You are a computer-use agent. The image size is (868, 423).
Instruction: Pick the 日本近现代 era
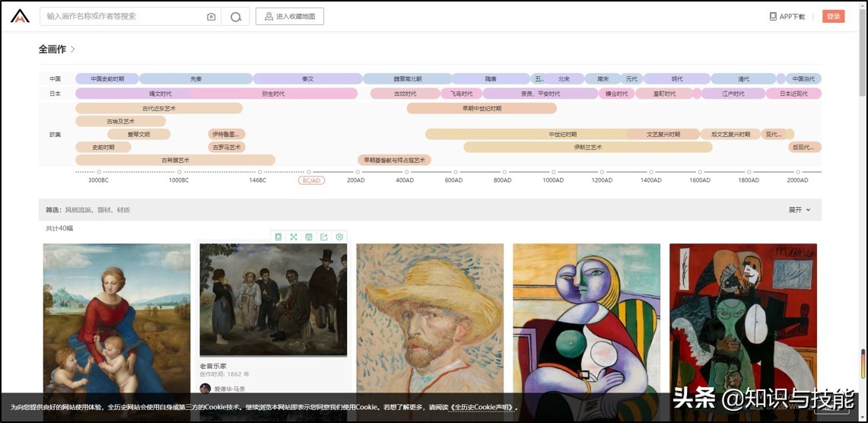793,94
